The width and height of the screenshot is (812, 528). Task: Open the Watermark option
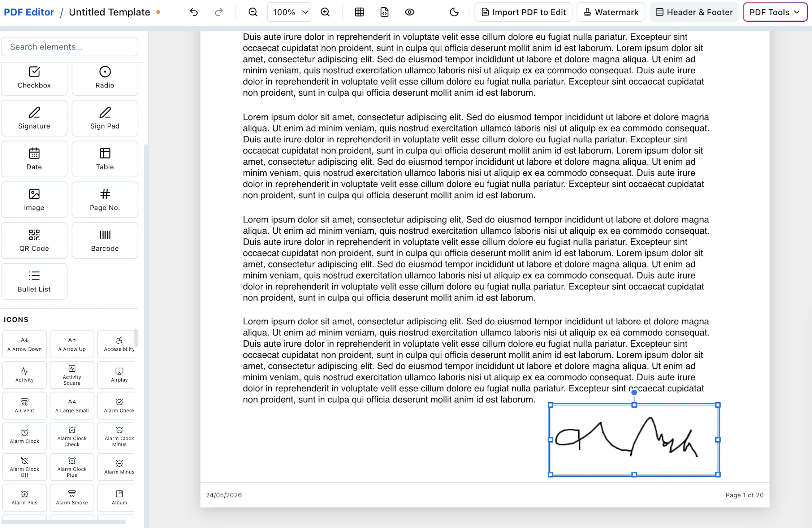pyautogui.click(x=611, y=12)
